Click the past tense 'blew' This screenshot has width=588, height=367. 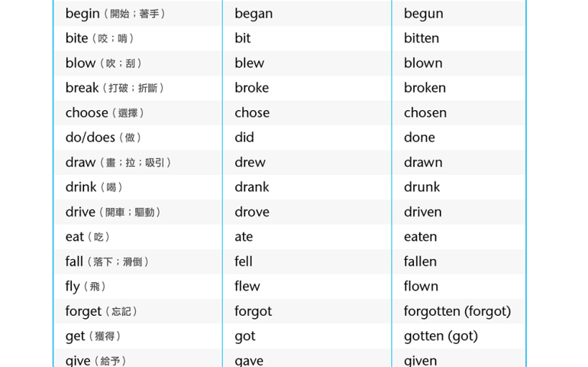[x=249, y=63]
